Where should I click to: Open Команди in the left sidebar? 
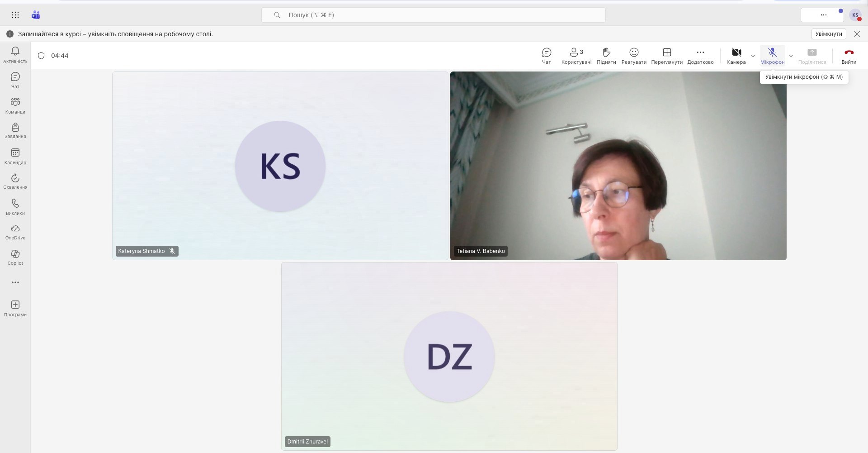coord(15,106)
